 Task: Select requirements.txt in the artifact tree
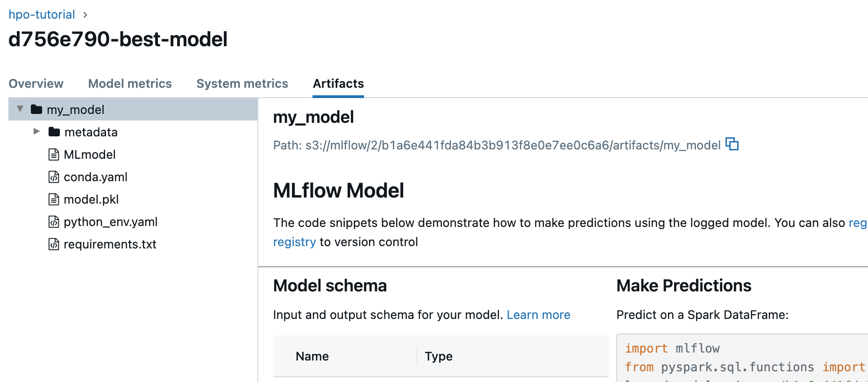click(x=110, y=244)
